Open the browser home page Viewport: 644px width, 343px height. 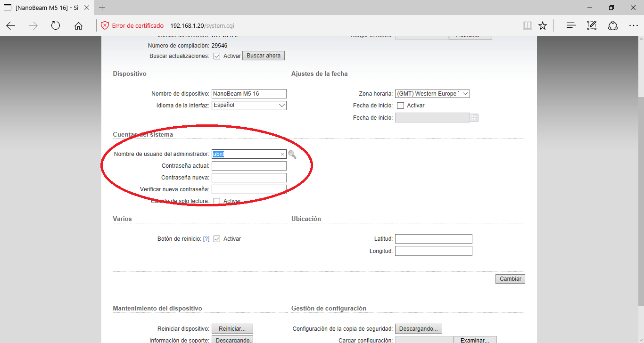pos(78,25)
